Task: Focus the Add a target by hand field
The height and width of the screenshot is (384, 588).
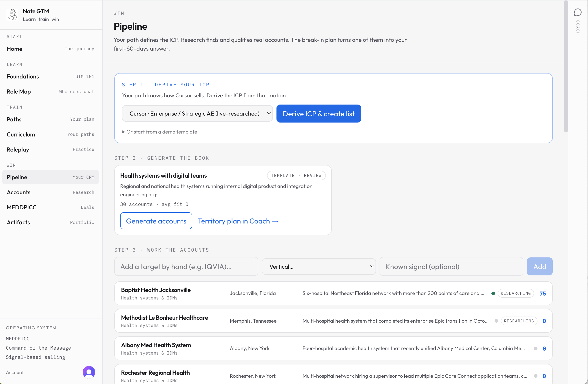Action: (x=186, y=267)
